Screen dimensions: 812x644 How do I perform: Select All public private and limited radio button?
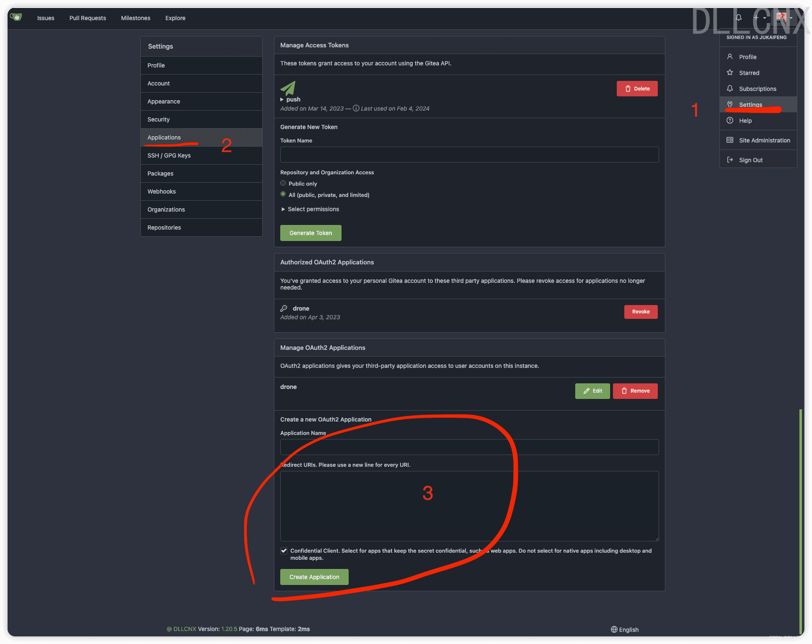coord(283,194)
